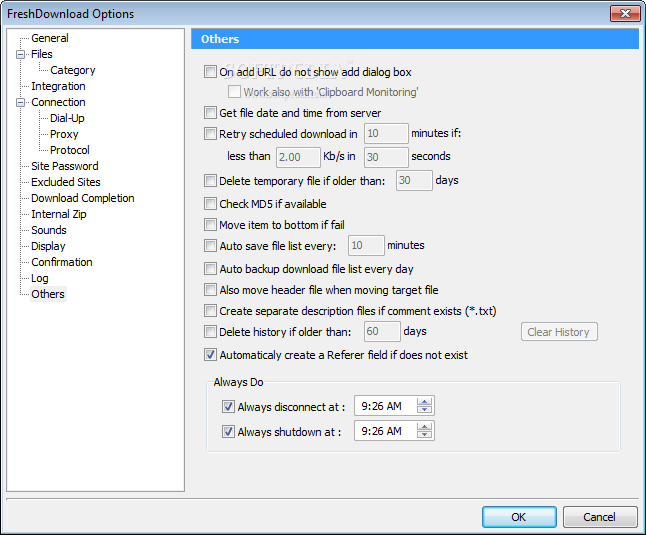Click history days field showing 60
The width and height of the screenshot is (646, 535).
point(382,332)
